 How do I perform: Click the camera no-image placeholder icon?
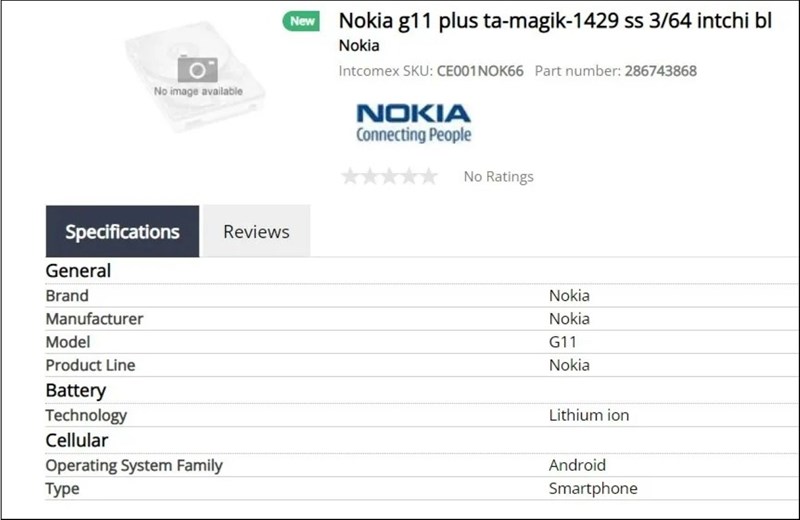(198, 68)
